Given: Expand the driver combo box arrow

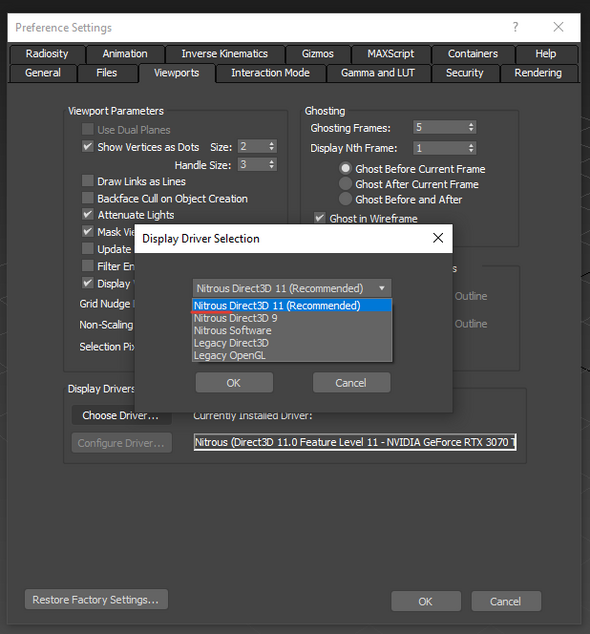Looking at the screenshot, I should coord(381,288).
